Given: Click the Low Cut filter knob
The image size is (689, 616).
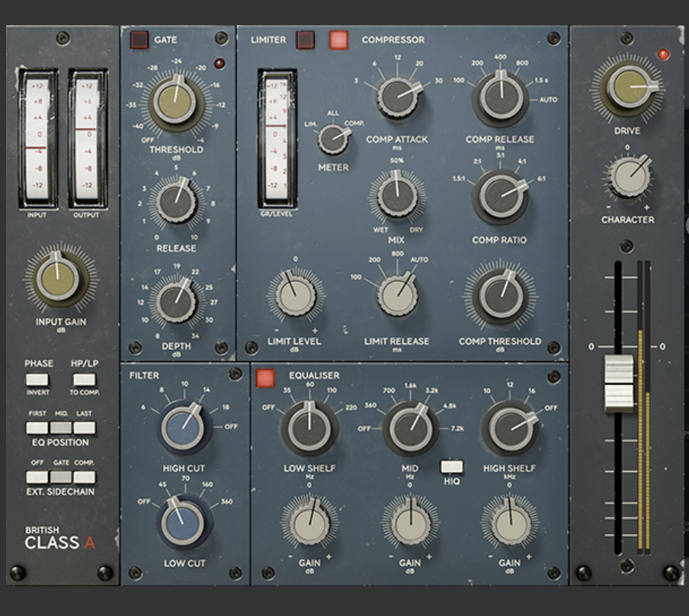Looking at the screenshot, I should (x=183, y=522).
